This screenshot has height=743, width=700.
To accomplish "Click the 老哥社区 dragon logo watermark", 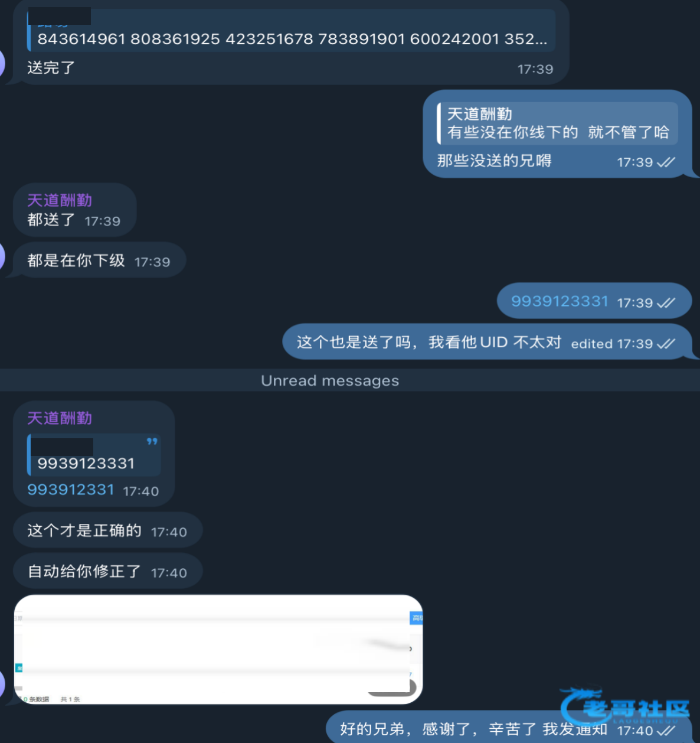I will (x=624, y=706).
